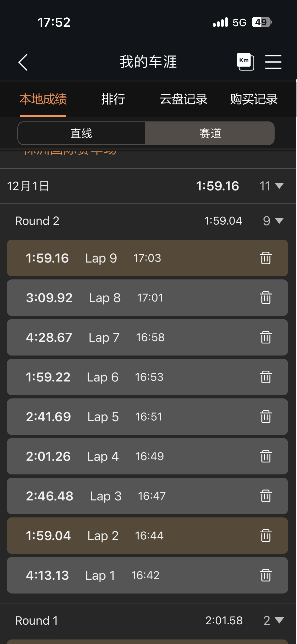This screenshot has width=297, height=644.
Task: Open the 2:46.48 Lap 3 row
Action: click(126, 496)
